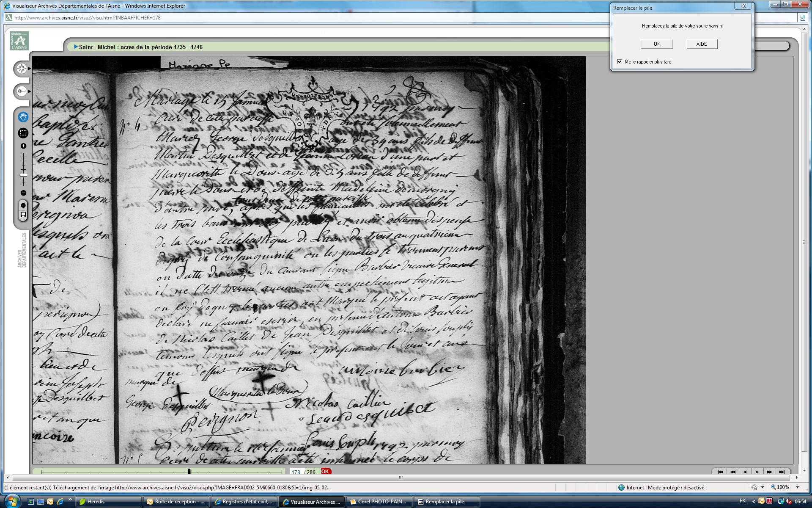The width and height of the screenshot is (812, 508).
Task: Select the rectangular selection zoom tool
Action: point(23,133)
